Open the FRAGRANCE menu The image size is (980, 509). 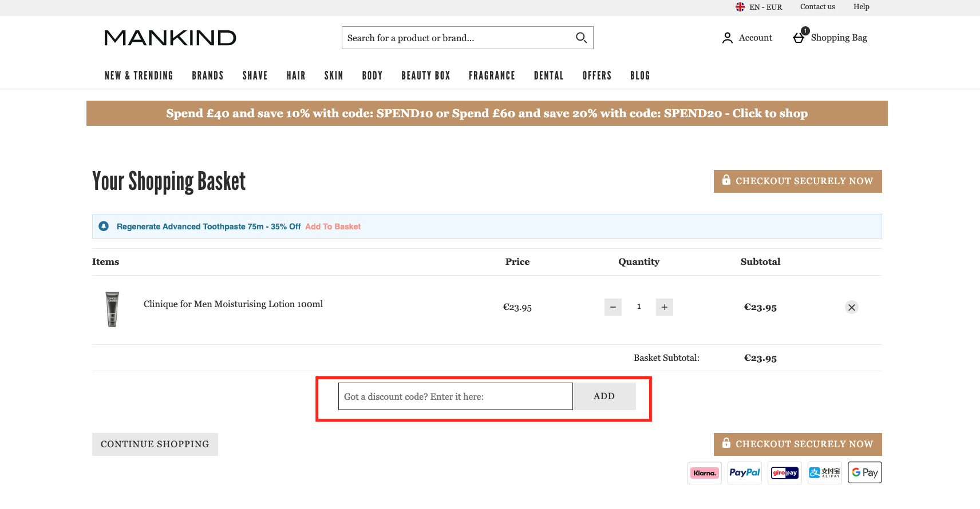click(492, 75)
